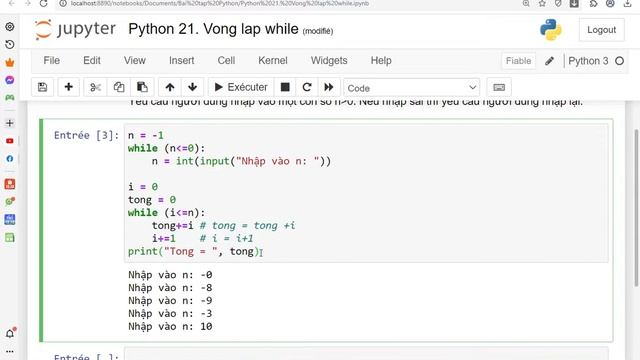This screenshot has height=360, width=640.
Task: Open the History icon in the browser sidebar
Action: (x=10, y=44)
